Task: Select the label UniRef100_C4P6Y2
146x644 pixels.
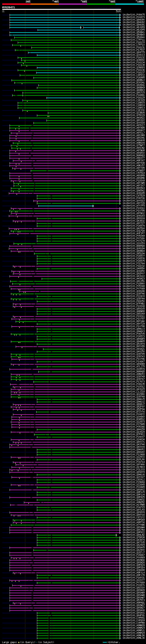Action: [x=134, y=75]
